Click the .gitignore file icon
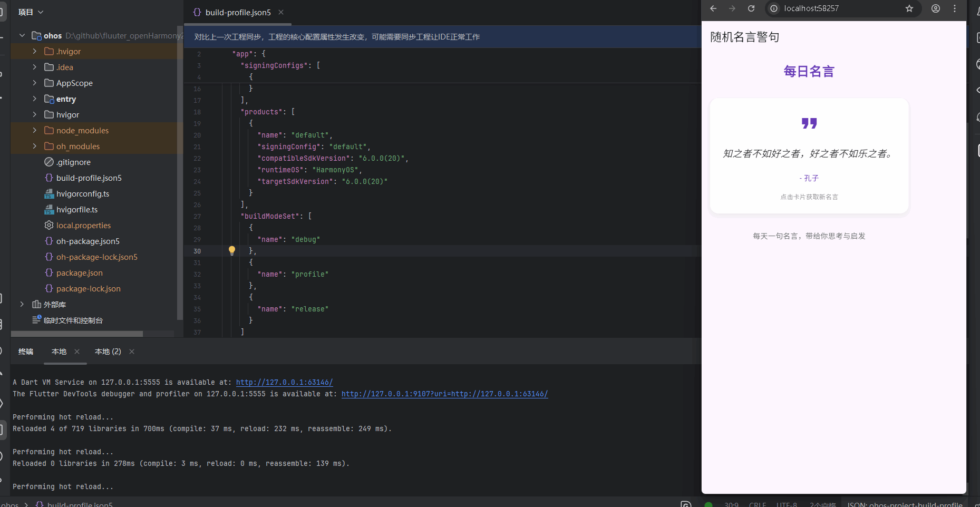980x507 pixels. pos(49,162)
